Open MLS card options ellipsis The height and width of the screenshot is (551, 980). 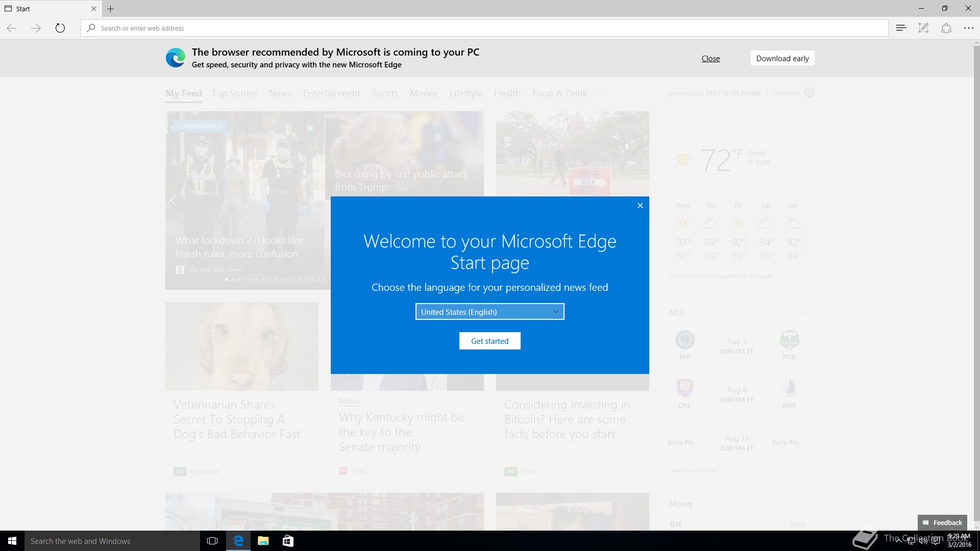click(x=800, y=312)
